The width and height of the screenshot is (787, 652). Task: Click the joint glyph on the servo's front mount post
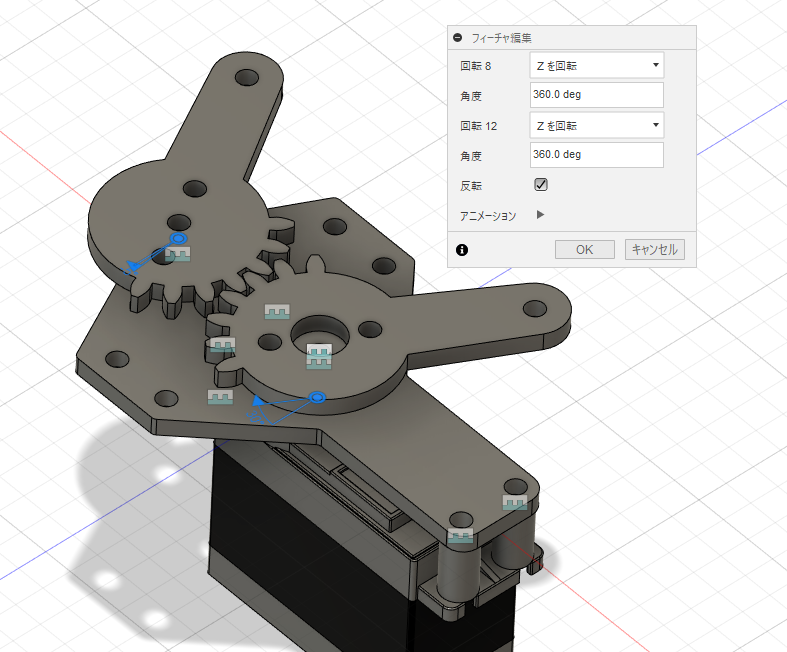460,536
